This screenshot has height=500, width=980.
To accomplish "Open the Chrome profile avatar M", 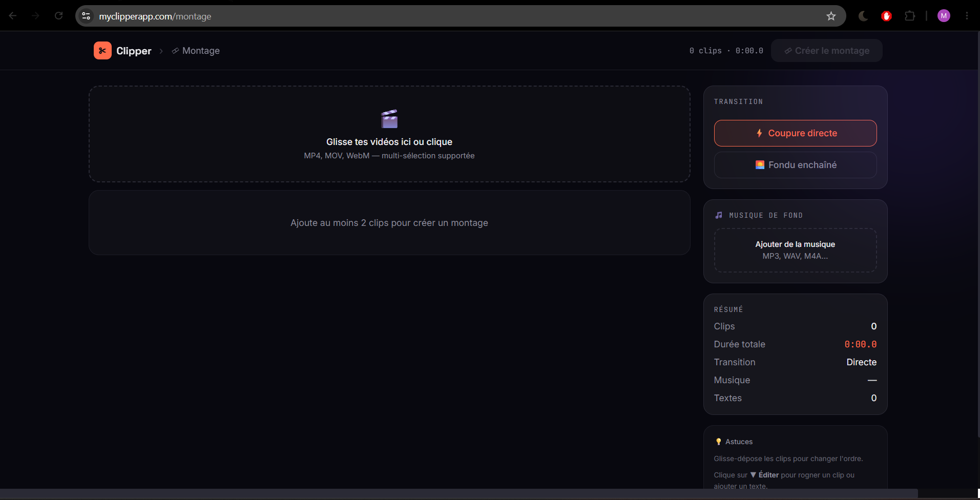I will [x=944, y=16].
